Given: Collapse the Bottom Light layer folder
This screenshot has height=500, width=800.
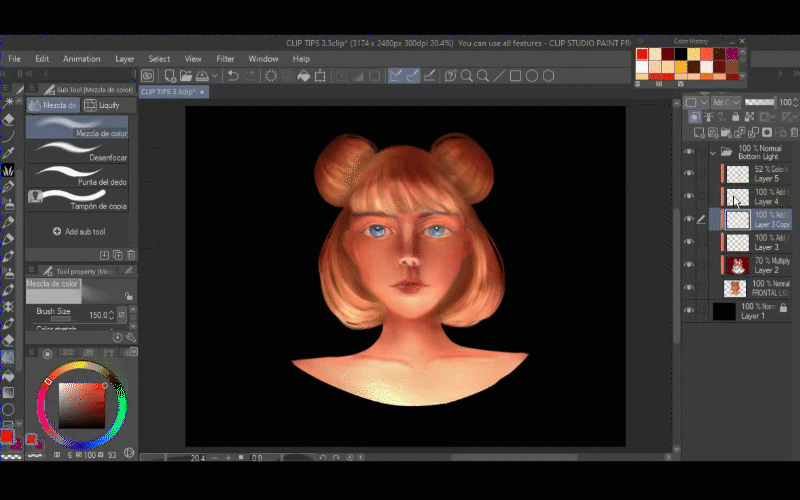Looking at the screenshot, I should [x=712, y=152].
